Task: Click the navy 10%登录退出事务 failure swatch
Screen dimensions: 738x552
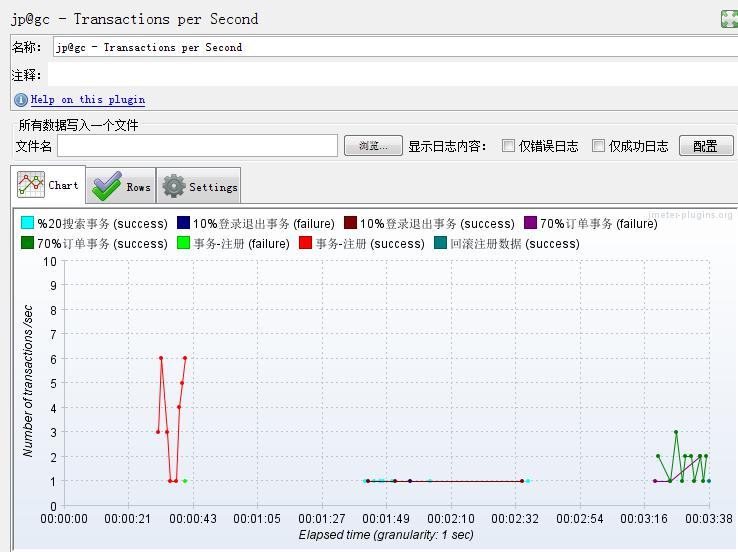Action: pos(183,223)
